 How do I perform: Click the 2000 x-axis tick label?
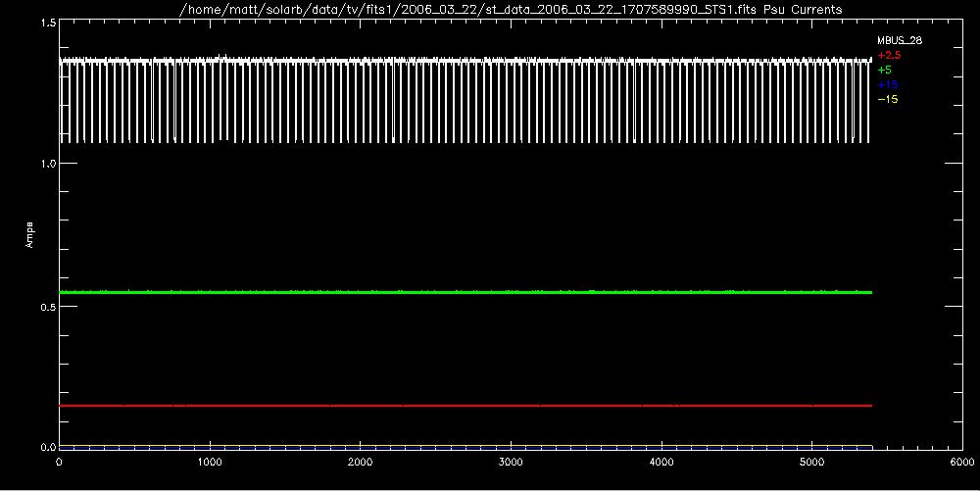point(360,463)
